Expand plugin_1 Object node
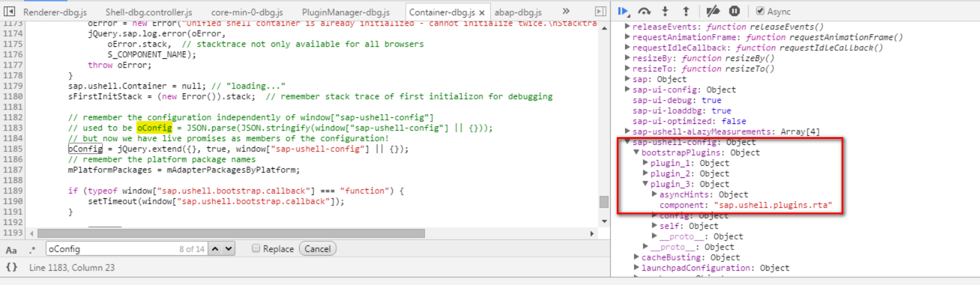 [646, 163]
